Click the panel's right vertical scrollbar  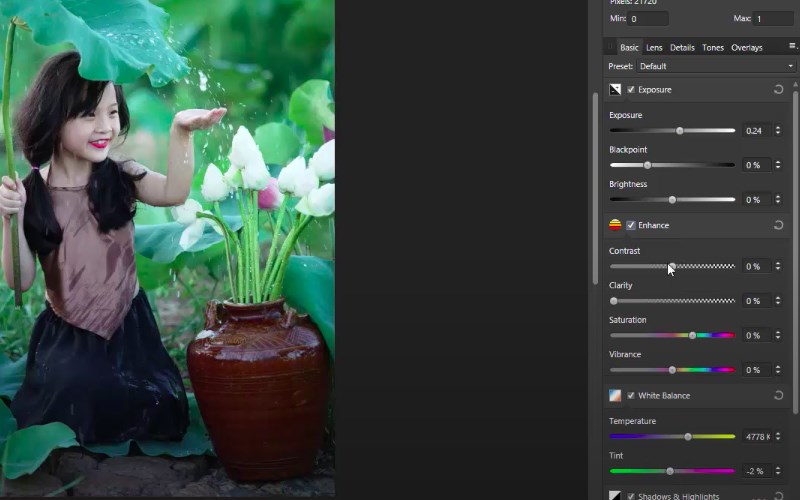click(795, 250)
